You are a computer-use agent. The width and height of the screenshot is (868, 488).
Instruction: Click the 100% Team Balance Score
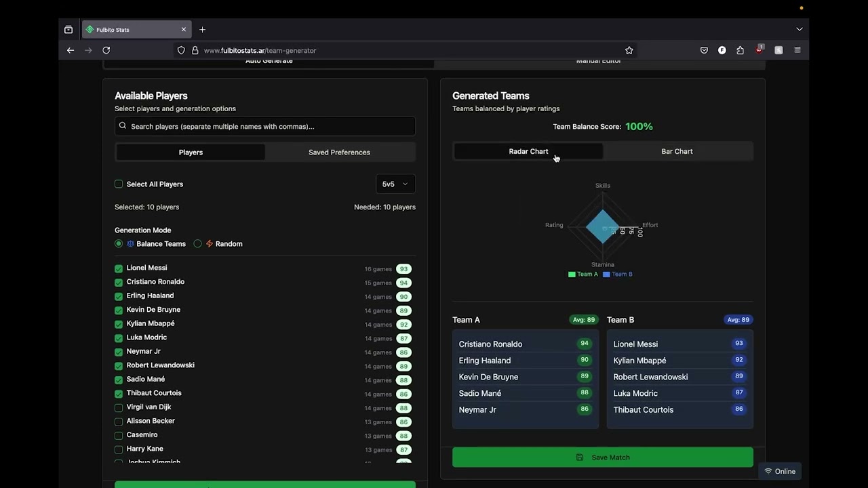pos(639,127)
